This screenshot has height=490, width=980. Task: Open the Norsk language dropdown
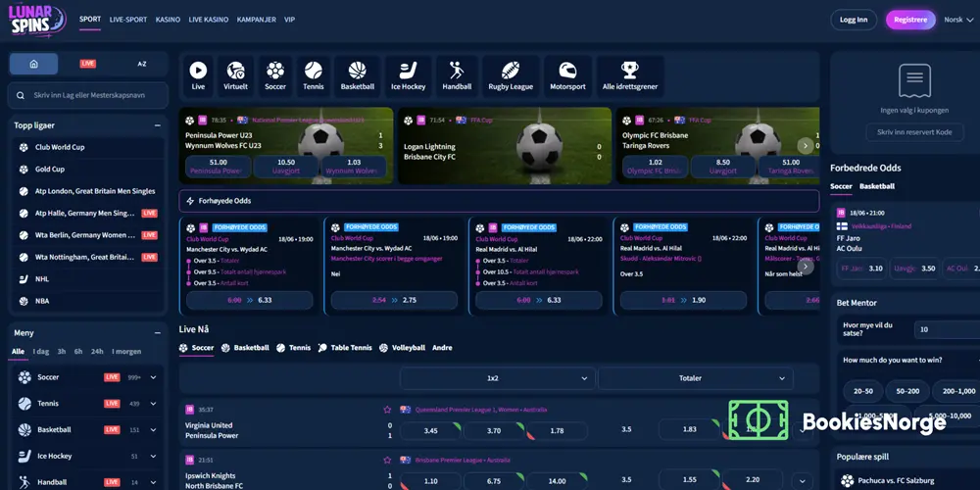tap(958, 20)
